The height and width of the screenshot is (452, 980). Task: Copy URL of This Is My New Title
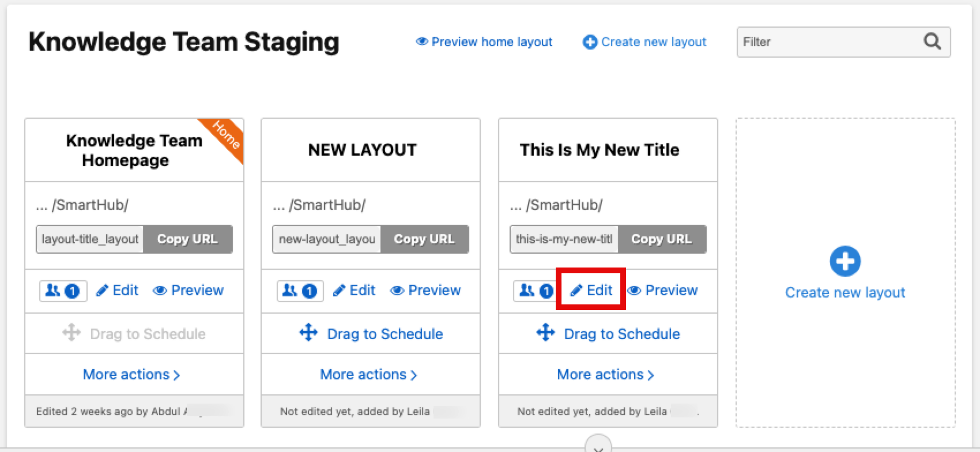(x=661, y=239)
